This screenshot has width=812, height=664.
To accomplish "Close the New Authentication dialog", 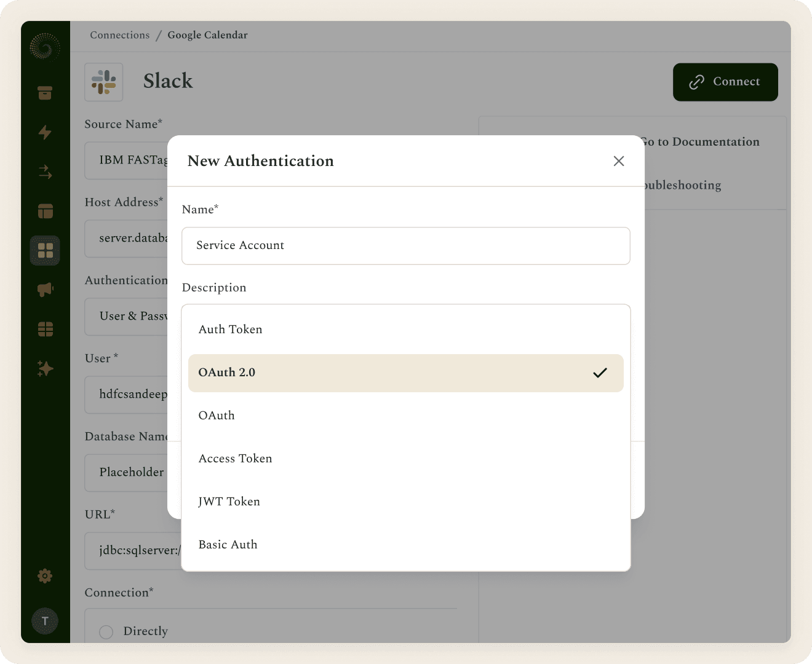I will (x=619, y=161).
